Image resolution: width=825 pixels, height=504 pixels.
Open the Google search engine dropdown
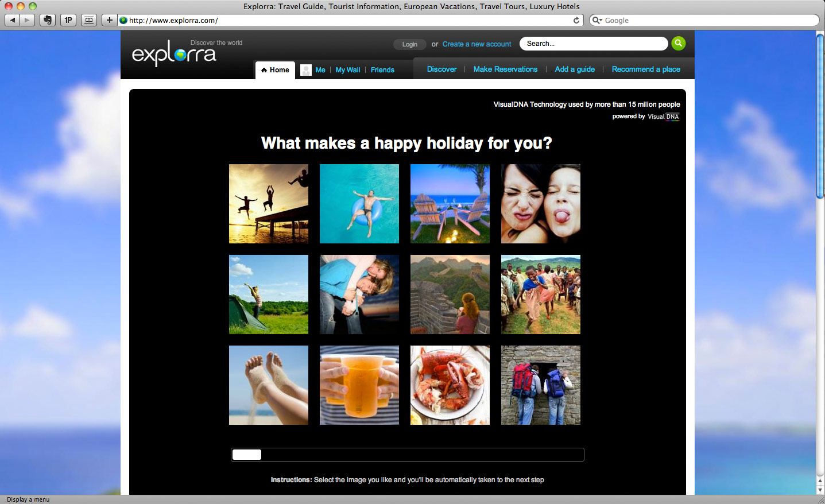point(598,20)
